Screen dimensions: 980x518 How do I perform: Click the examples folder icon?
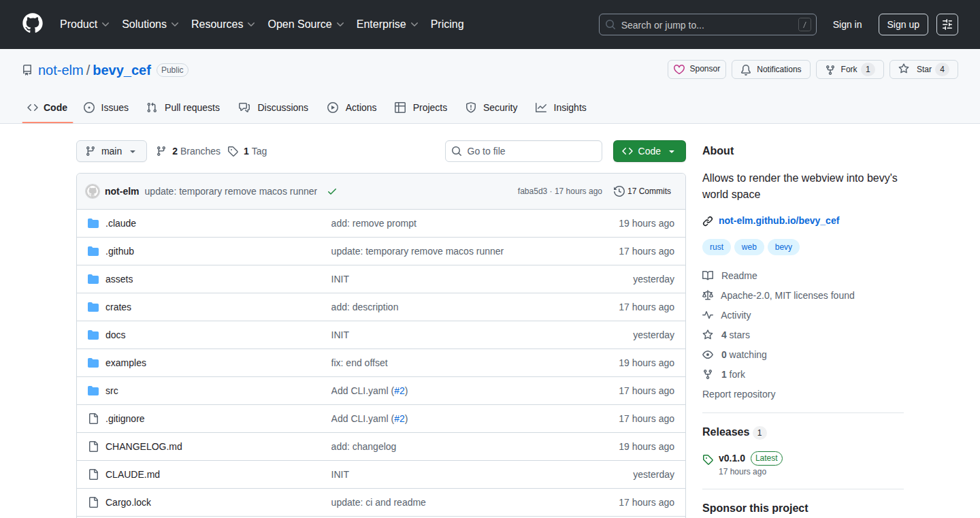93,363
